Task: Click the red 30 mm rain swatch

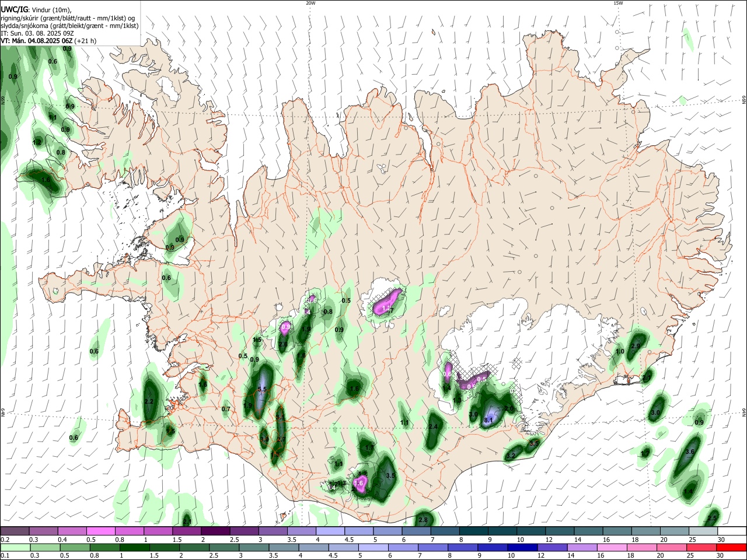Action: tap(731, 547)
